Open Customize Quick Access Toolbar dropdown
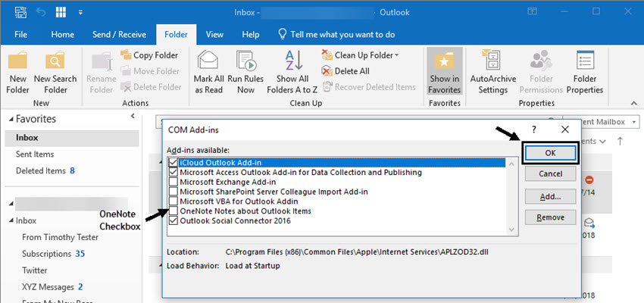The image size is (644, 303). pos(80,12)
